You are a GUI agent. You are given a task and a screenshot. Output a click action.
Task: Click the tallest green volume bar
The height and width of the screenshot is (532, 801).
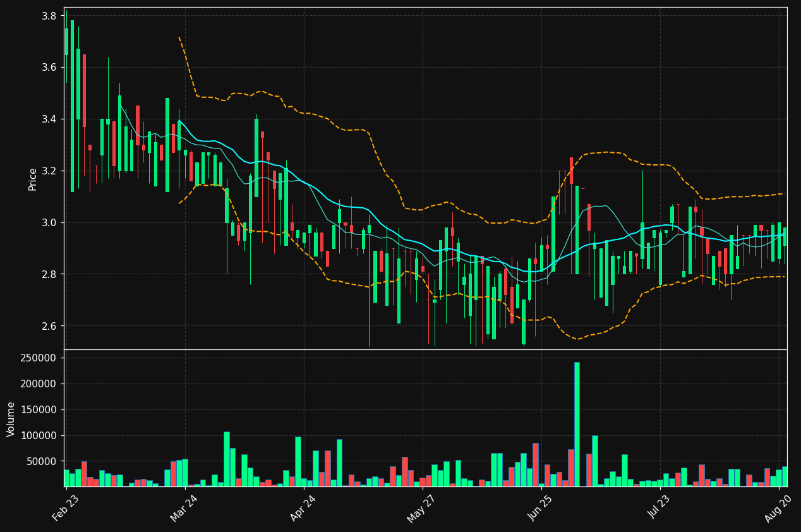pos(577,424)
